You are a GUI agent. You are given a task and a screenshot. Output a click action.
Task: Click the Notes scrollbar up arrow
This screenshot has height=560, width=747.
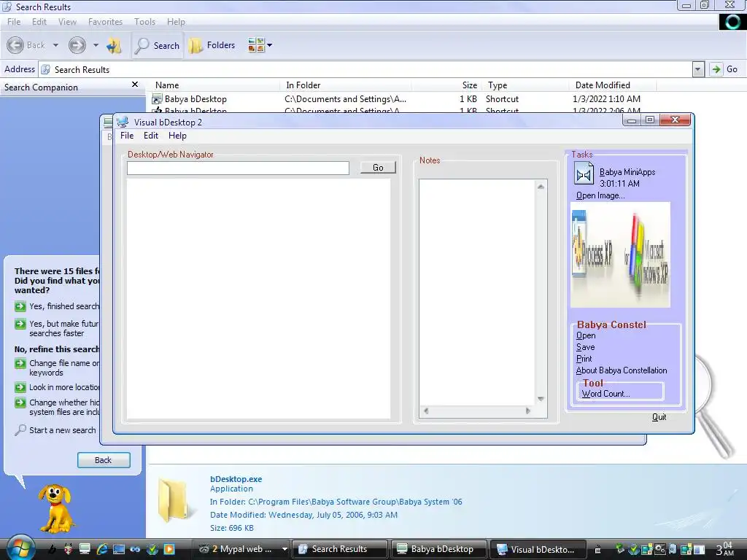[x=541, y=187]
